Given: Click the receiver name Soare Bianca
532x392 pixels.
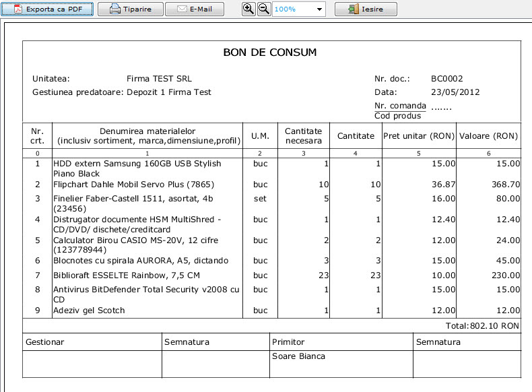Looking at the screenshot, I should pos(298,356).
